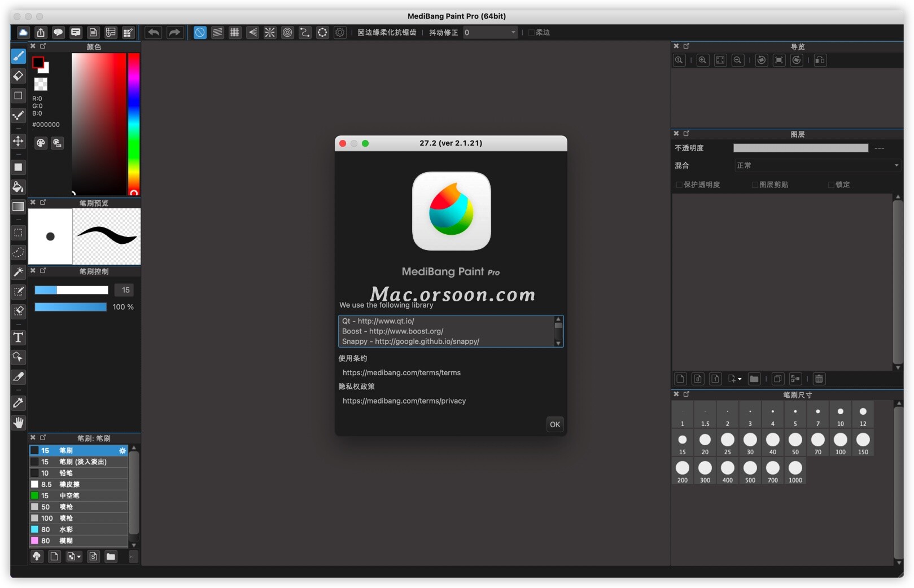Select the Hand pan tool

click(18, 423)
